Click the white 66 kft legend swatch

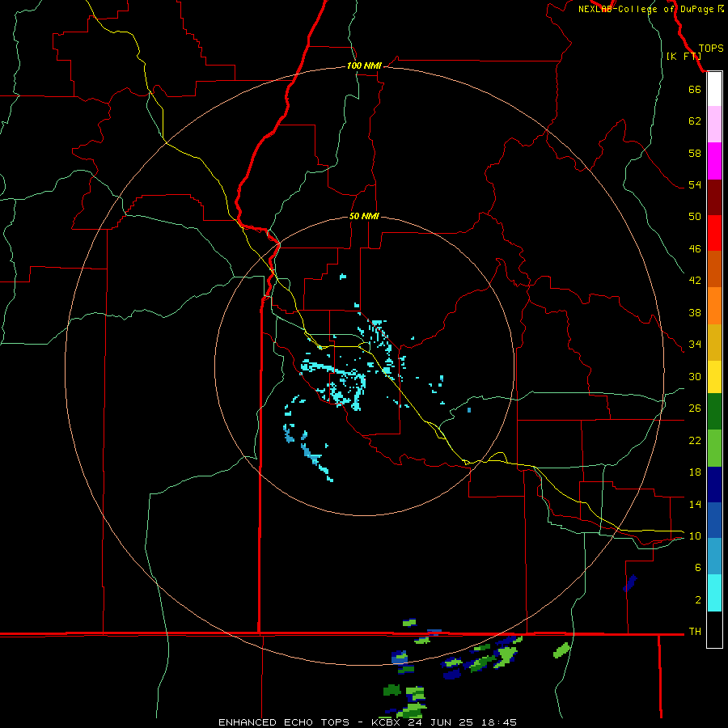pyautogui.click(x=714, y=89)
